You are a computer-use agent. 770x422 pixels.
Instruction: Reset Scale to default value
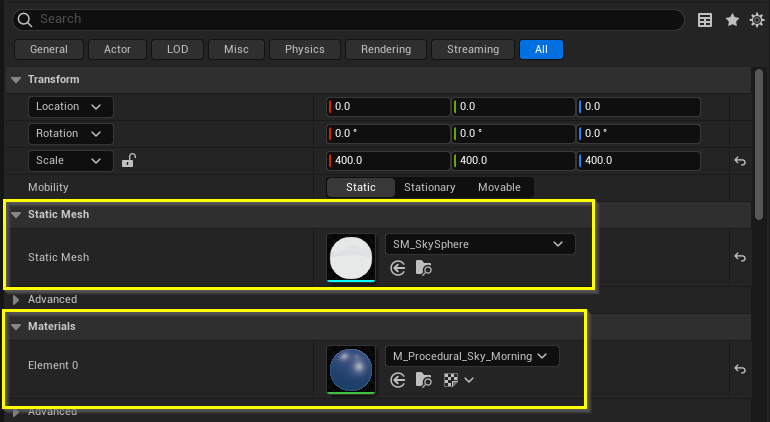[x=740, y=161]
